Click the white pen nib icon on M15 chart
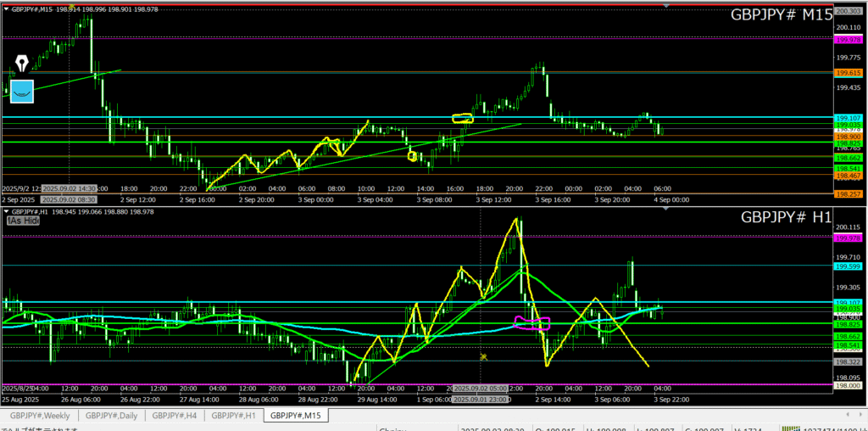Viewport: 868px width, 431px height. pos(22,64)
